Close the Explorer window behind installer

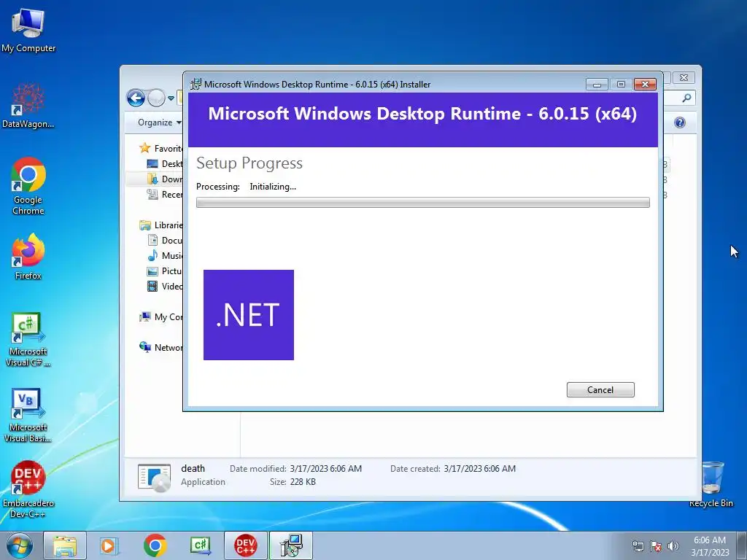pos(684,77)
